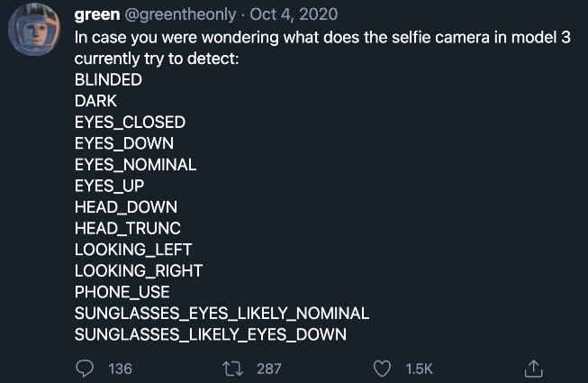This screenshot has width=588, height=383.
Task: Click the BLINDED line in the tweet
Action: tap(108, 79)
